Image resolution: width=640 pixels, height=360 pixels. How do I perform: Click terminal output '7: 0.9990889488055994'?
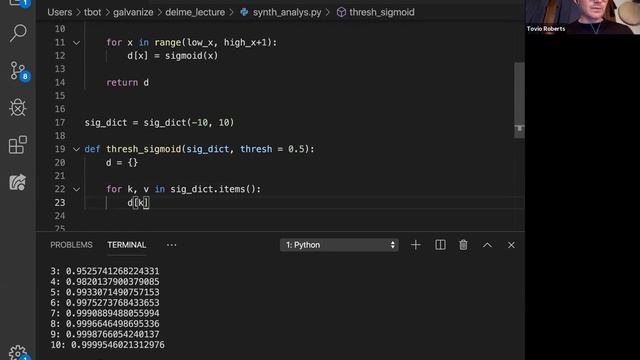(x=105, y=313)
